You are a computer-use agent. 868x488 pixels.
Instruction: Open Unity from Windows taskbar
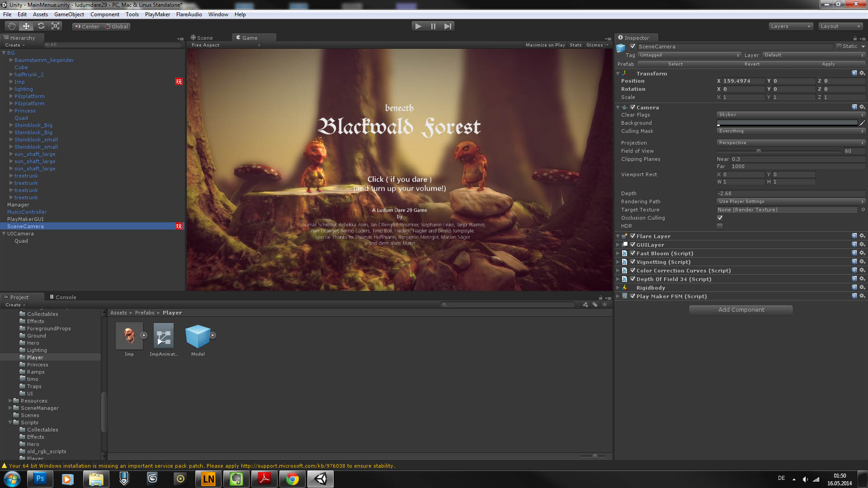click(x=321, y=479)
